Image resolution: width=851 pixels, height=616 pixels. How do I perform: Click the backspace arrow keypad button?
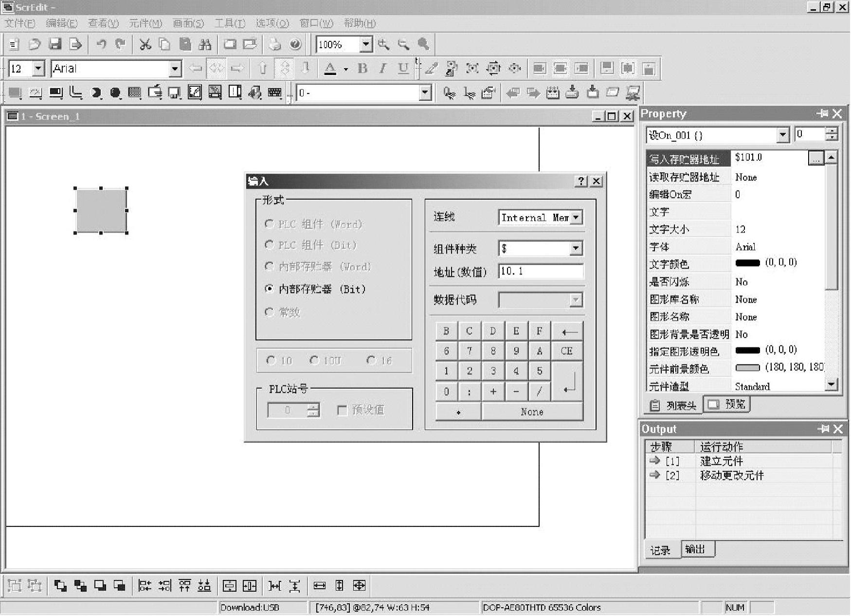pyautogui.click(x=567, y=331)
